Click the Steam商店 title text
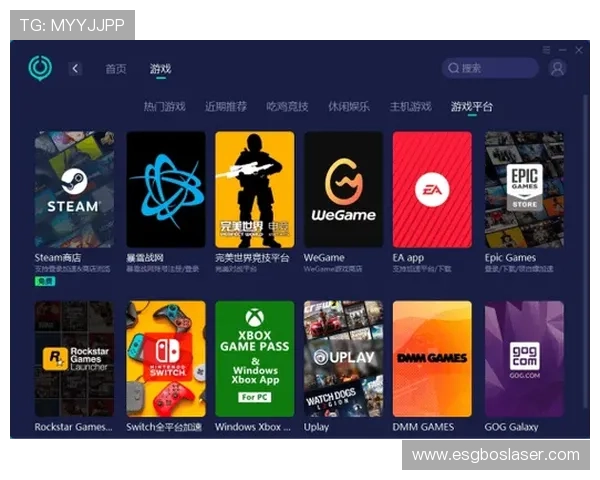Viewport: 600px width, 480px height. (58, 258)
